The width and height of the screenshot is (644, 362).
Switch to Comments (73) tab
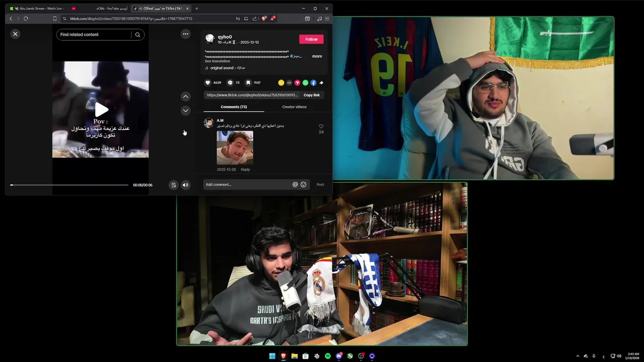click(233, 107)
